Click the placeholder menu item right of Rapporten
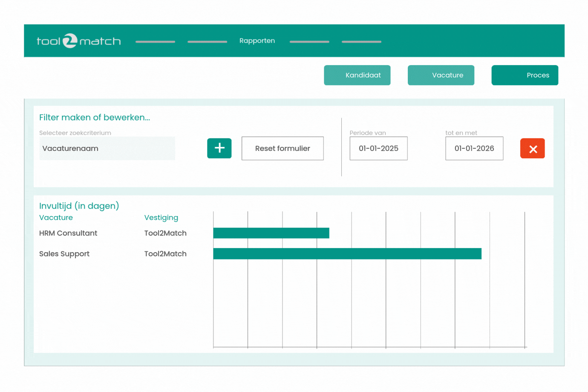The height and width of the screenshot is (392, 588). pyautogui.click(x=309, y=42)
